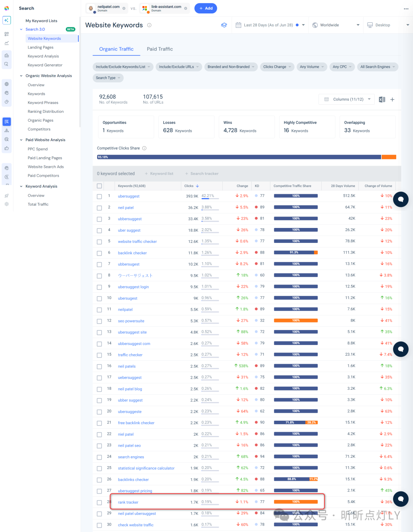Select checkbox for backlink checker row
413x532 pixels.
(99, 253)
